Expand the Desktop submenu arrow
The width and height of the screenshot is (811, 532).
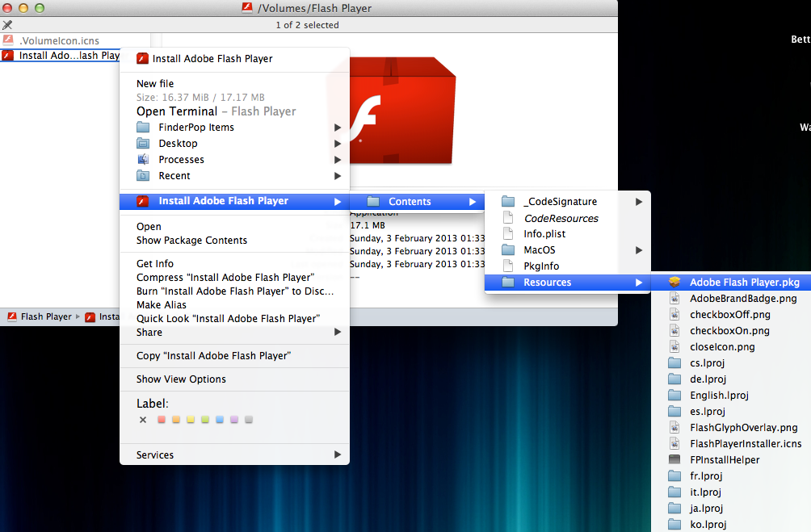point(337,143)
